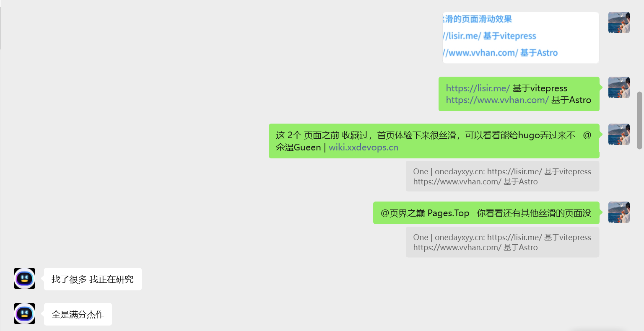This screenshot has width=644, height=331.
Task: Click the @页界之巅 Pages.Top mention
Action: (425, 213)
